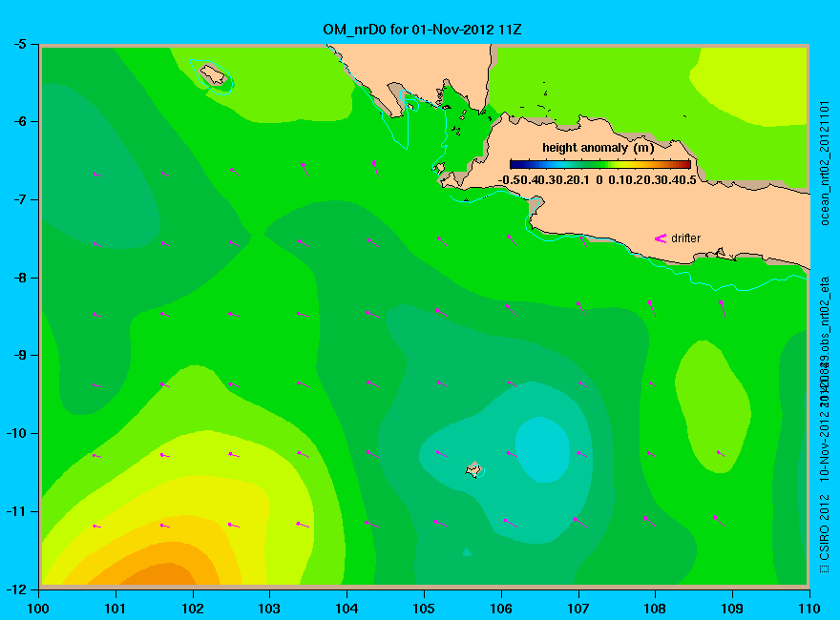This screenshot has width=840, height=620.
Task: Click the x-axis label 100
Action: pos(38,609)
